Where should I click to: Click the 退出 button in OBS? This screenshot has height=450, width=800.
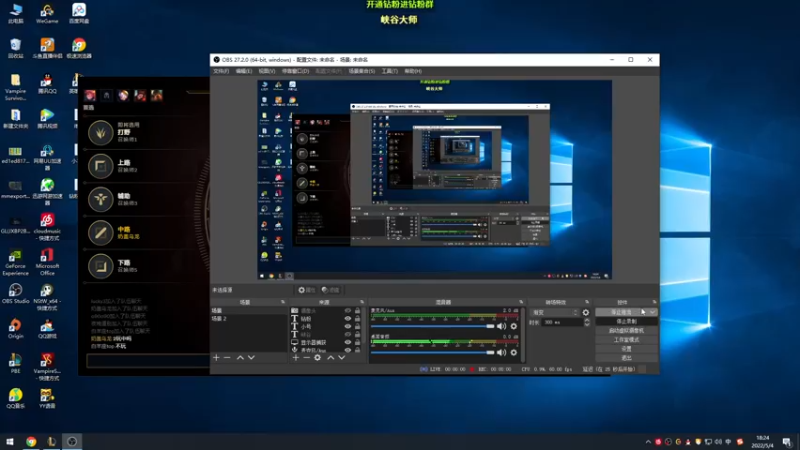click(x=627, y=358)
